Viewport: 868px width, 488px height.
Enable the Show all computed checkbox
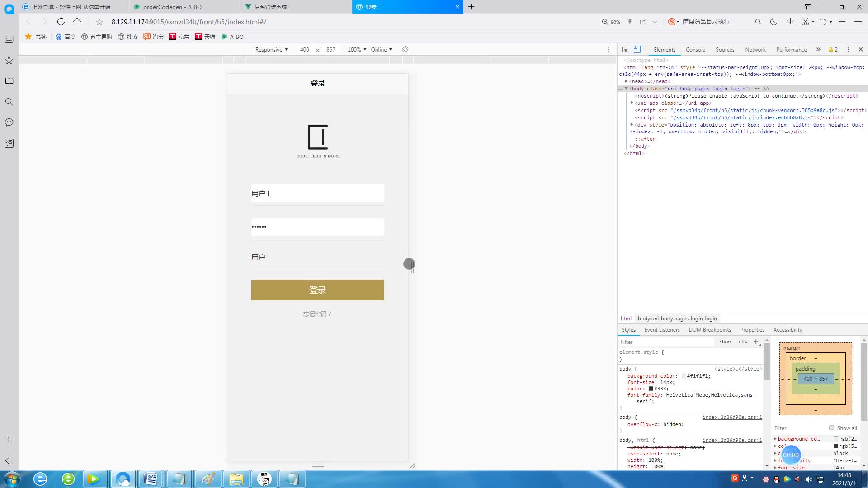(831, 428)
